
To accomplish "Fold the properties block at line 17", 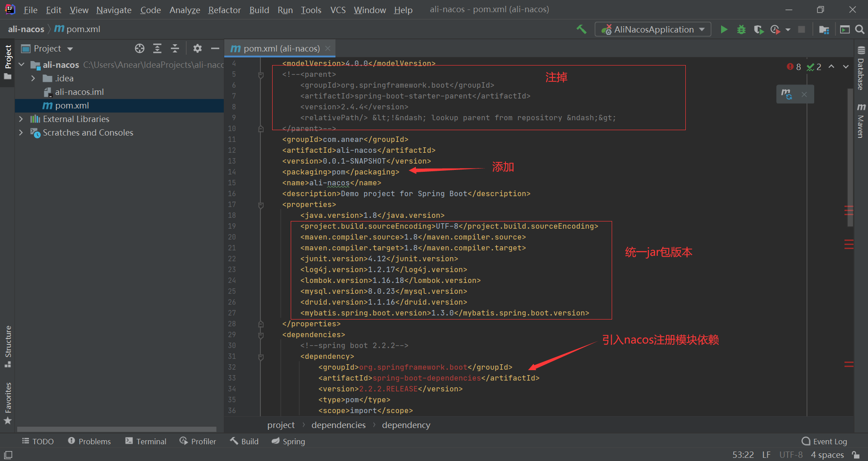I will pos(261,205).
